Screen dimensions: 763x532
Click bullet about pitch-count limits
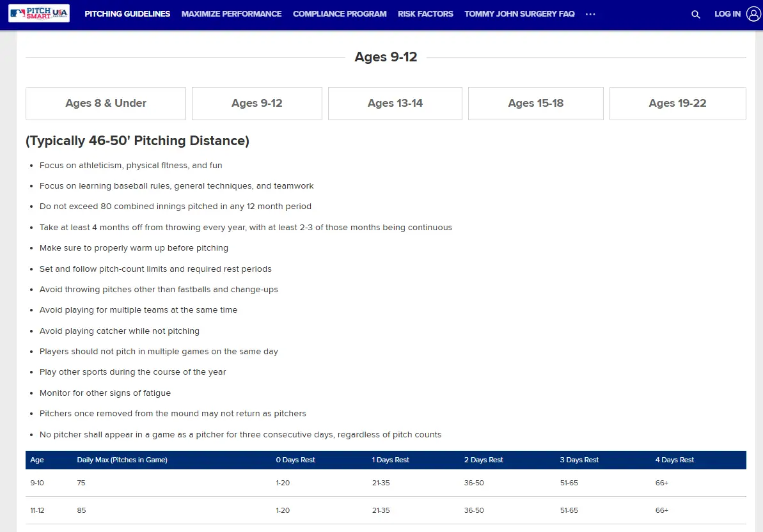(155, 269)
